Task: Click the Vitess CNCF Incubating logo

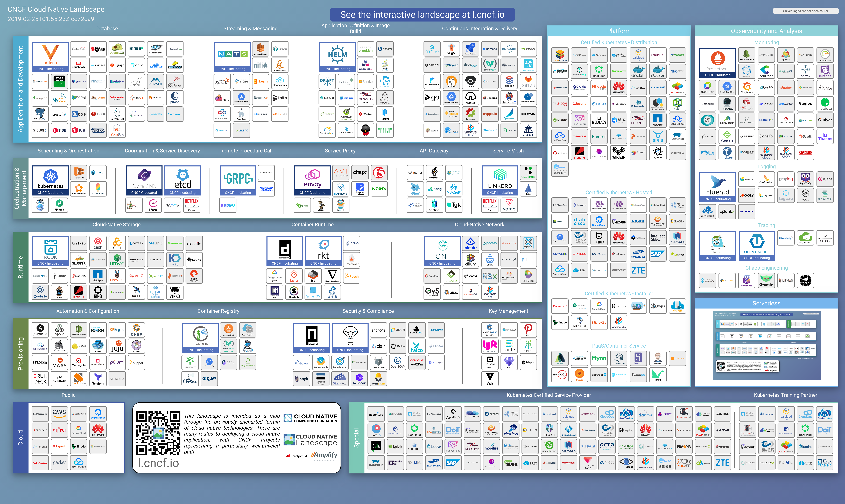Action: pos(50,57)
